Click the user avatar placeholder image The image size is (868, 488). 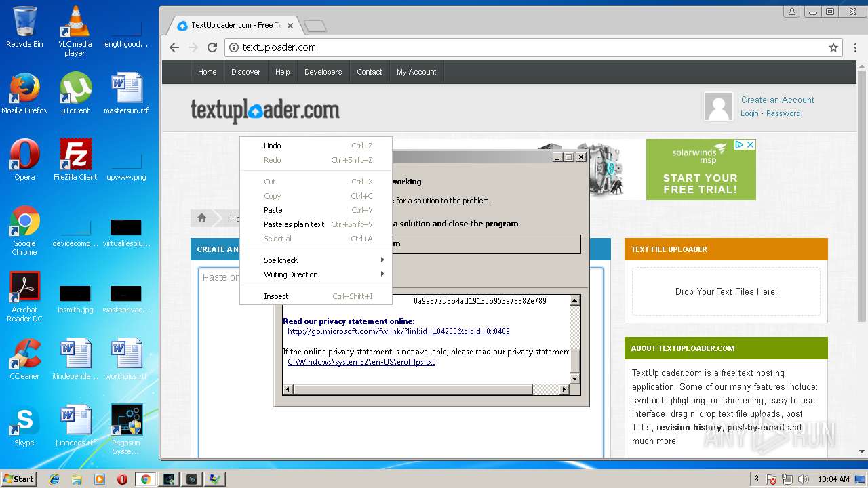(x=719, y=106)
